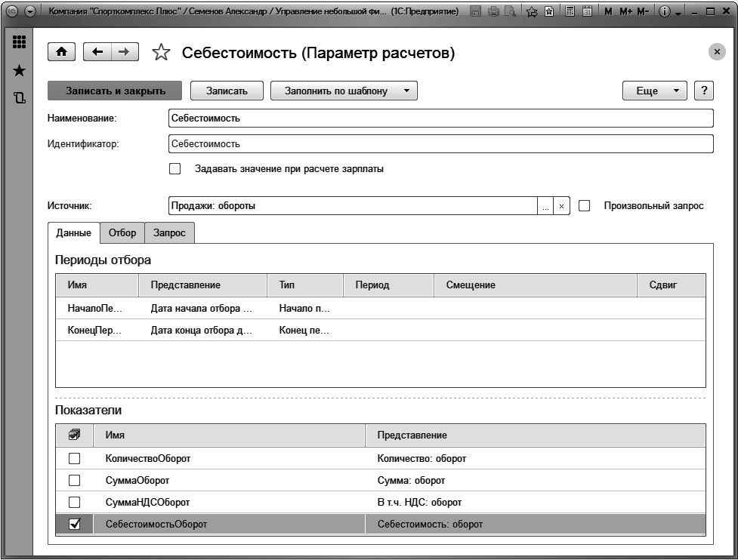Open the title bar round dropdown arrow
738x560 pixels.
coord(29,11)
